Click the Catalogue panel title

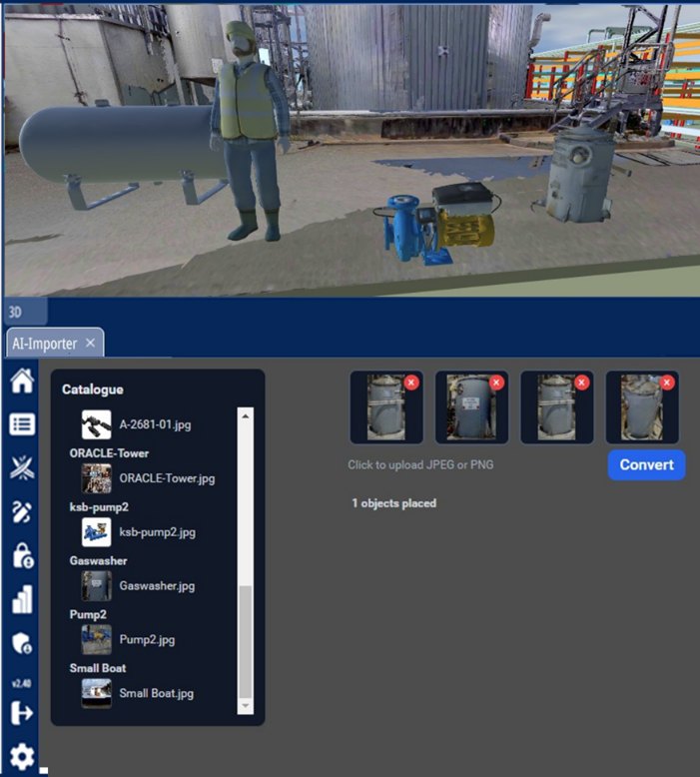point(93,389)
